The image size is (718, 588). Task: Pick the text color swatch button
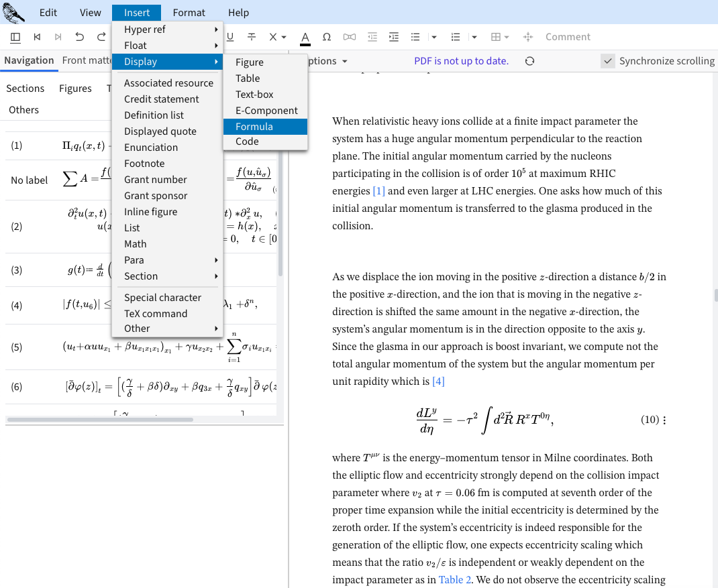305,38
